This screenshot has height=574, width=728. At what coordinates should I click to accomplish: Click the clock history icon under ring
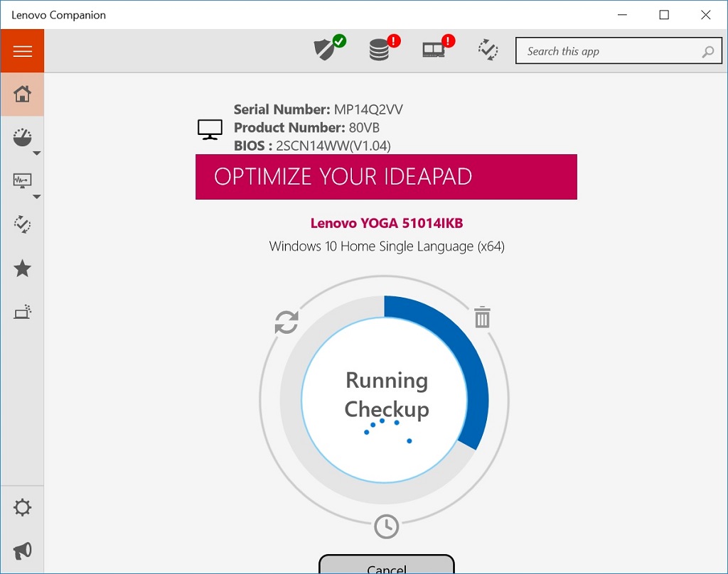click(x=386, y=526)
